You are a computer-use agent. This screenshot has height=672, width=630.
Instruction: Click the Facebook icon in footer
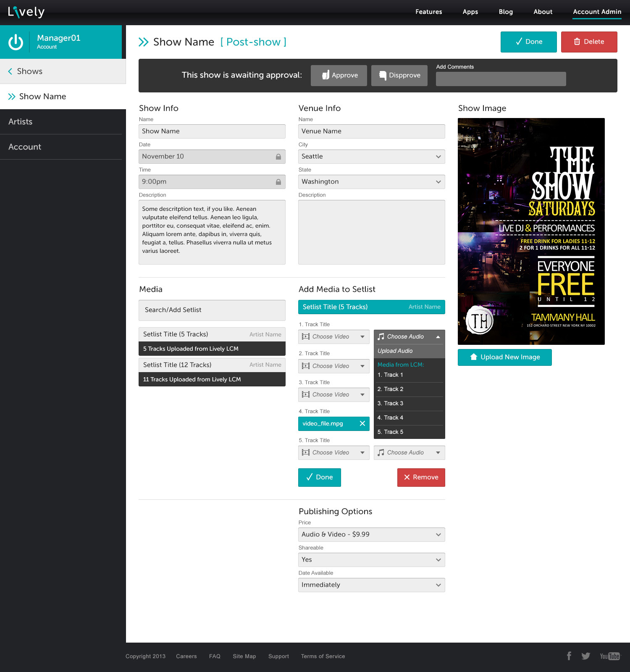(x=569, y=656)
